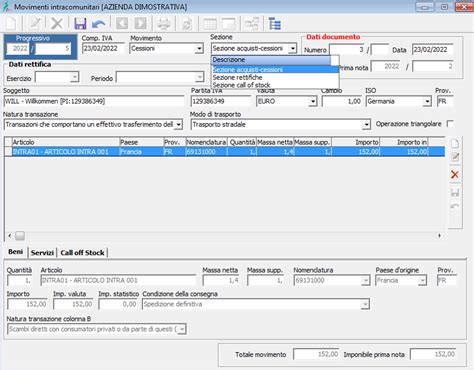Click the blue Undo arrow icon
Viewport: 474px width, 370px height.
[99, 24]
